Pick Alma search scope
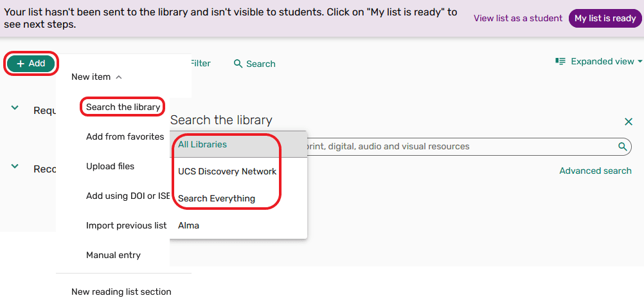This screenshot has width=644, height=307. pos(188,225)
